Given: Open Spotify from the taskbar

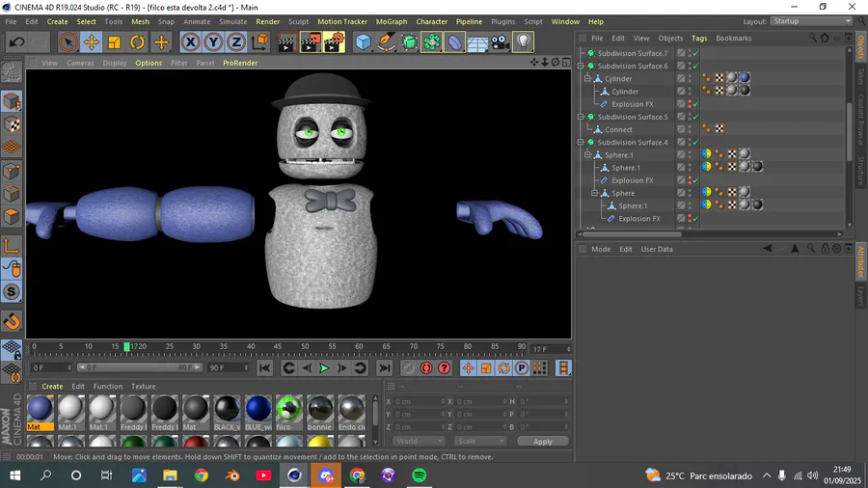Looking at the screenshot, I should pyautogui.click(x=420, y=475).
